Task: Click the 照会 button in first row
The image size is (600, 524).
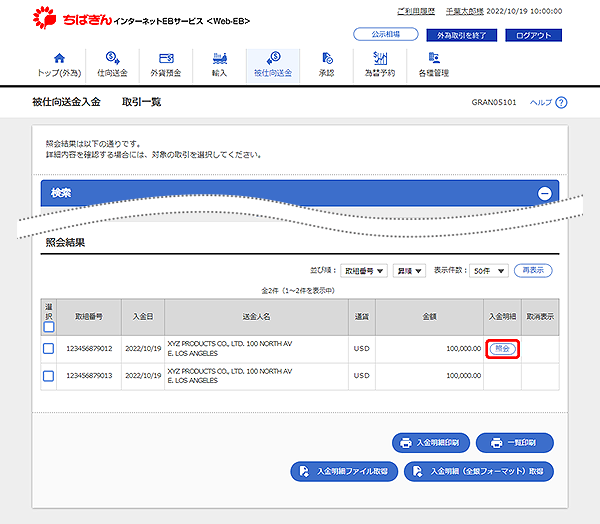Action: pos(502,349)
